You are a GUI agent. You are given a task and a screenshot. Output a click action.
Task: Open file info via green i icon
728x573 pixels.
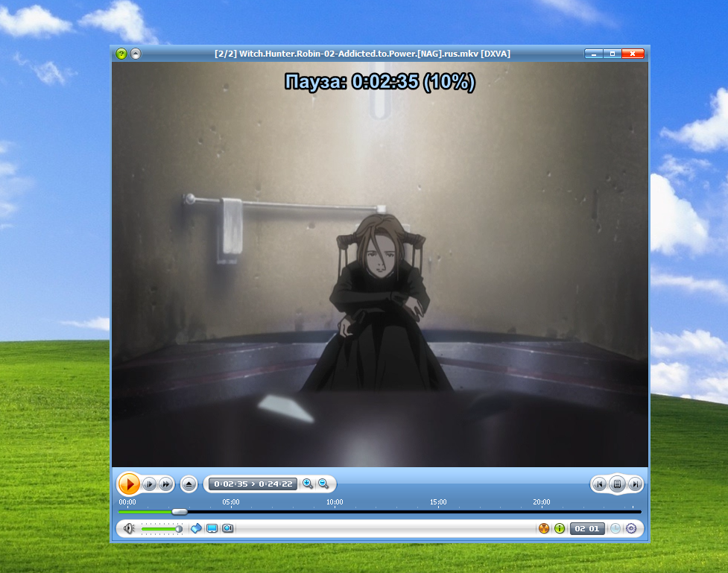[560, 528]
